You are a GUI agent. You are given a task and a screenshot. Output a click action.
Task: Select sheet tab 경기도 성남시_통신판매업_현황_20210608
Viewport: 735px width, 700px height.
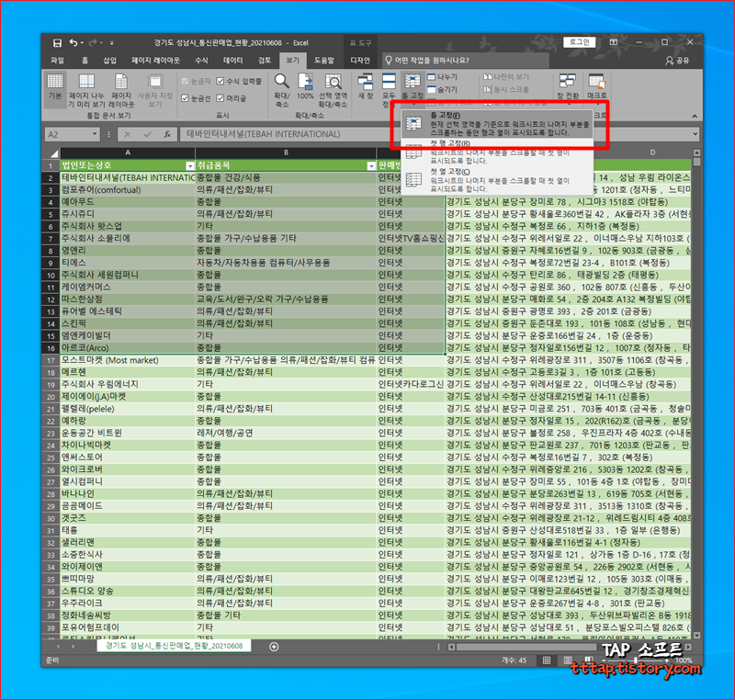tap(174, 646)
